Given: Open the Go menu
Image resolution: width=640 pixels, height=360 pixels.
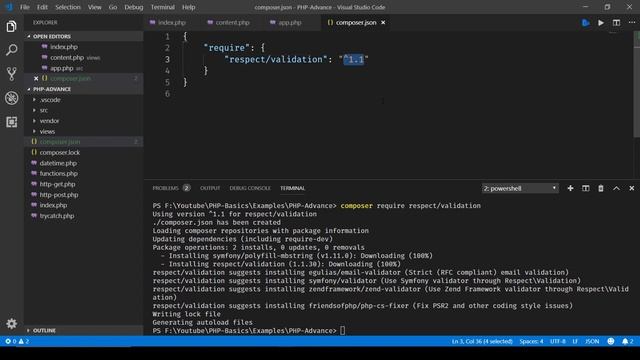Looking at the screenshot, I should tap(113, 7).
